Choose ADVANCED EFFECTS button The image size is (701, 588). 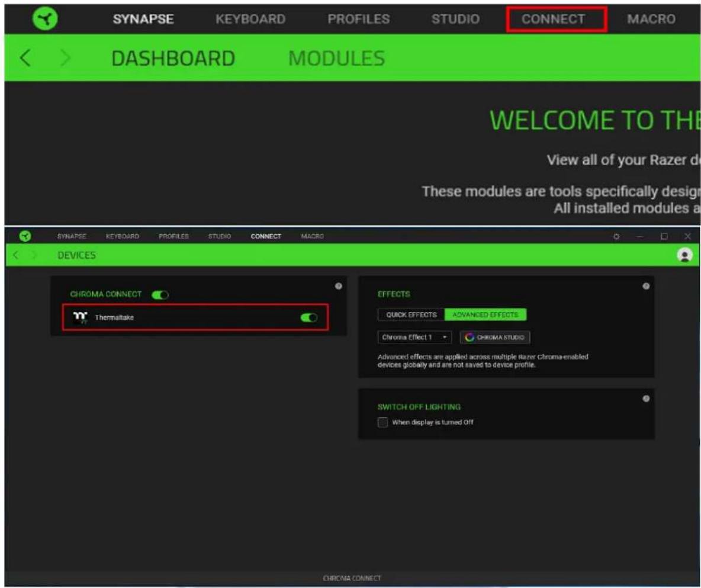tap(485, 315)
